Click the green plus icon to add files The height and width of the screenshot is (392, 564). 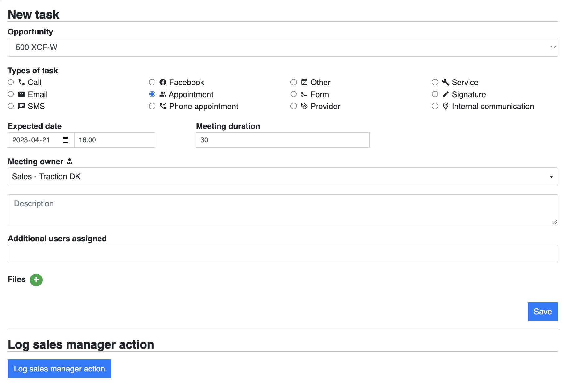(36, 280)
